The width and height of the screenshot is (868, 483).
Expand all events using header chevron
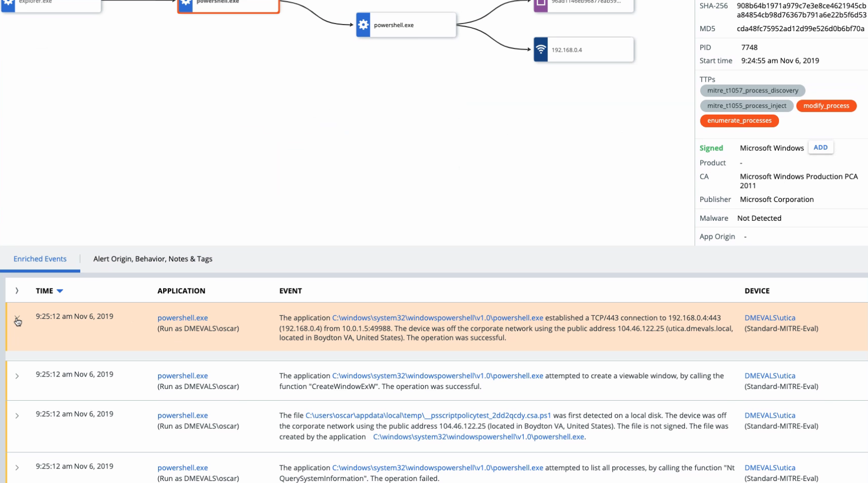tap(17, 291)
